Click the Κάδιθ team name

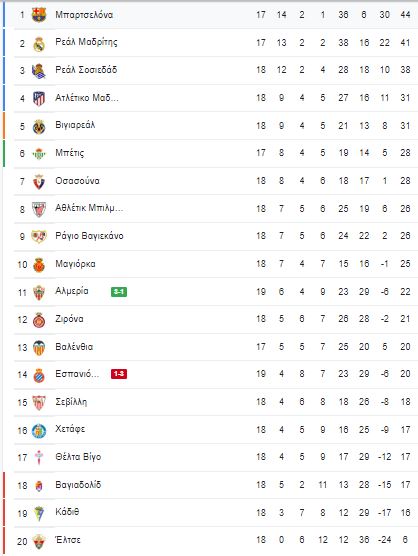[67, 512]
